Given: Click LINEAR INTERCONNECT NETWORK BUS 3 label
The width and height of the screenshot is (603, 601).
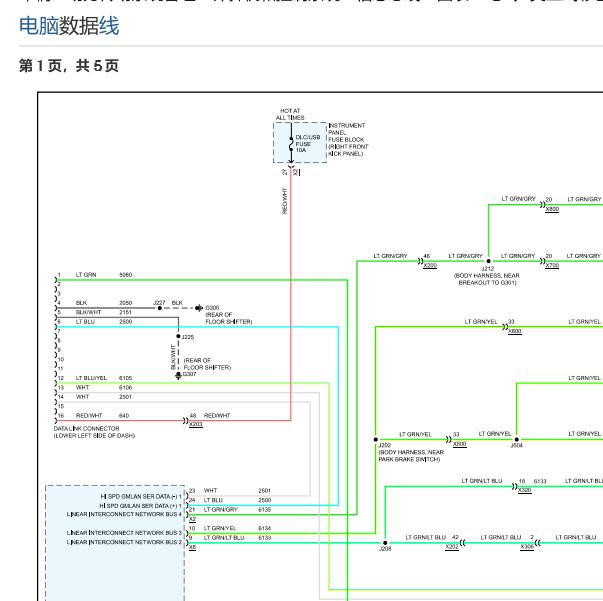Looking at the screenshot, I should [124, 533].
